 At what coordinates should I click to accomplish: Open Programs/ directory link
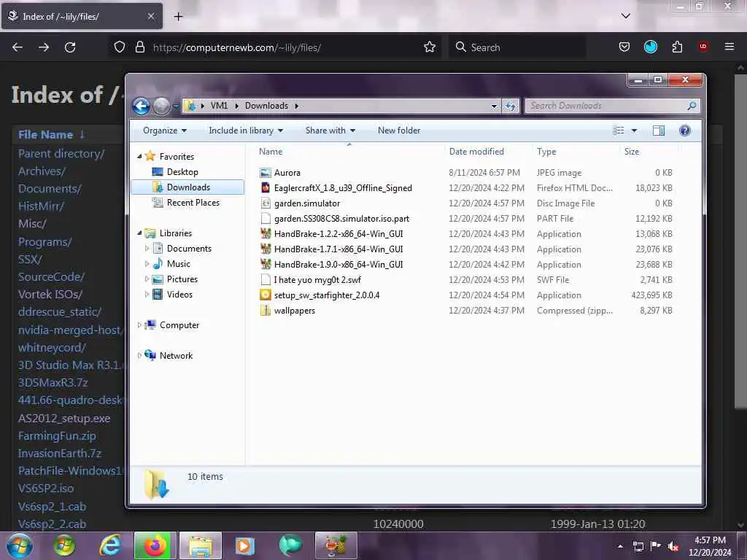(44, 241)
